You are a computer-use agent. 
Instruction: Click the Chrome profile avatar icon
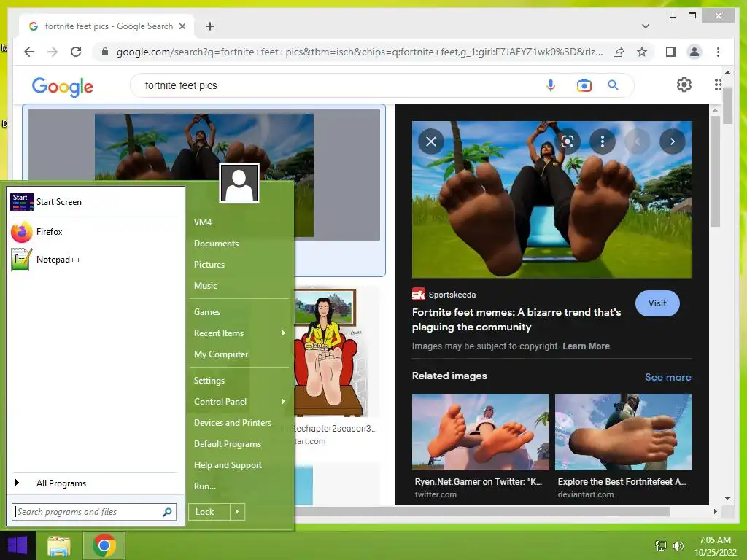[x=694, y=52]
